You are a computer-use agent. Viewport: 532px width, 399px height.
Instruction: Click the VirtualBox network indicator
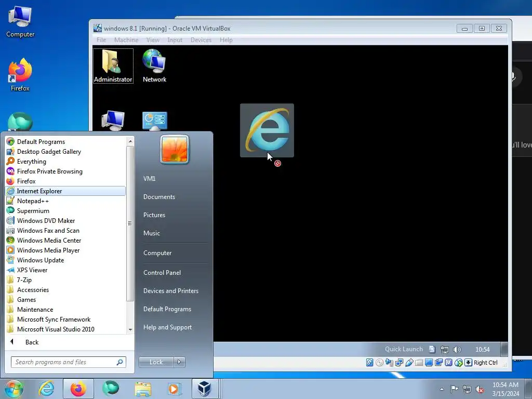[399, 363]
